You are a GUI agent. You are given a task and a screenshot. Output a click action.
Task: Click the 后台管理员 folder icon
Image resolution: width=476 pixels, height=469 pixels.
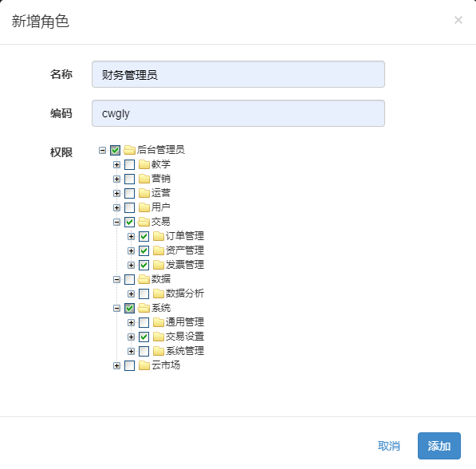129,150
